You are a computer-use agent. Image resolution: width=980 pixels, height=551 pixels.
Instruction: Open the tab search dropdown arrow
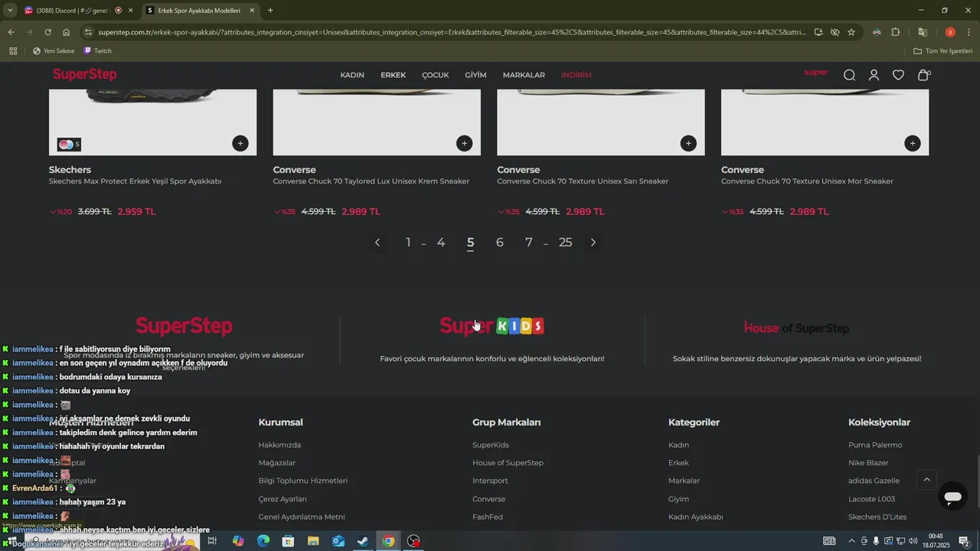(x=10, y=11)
